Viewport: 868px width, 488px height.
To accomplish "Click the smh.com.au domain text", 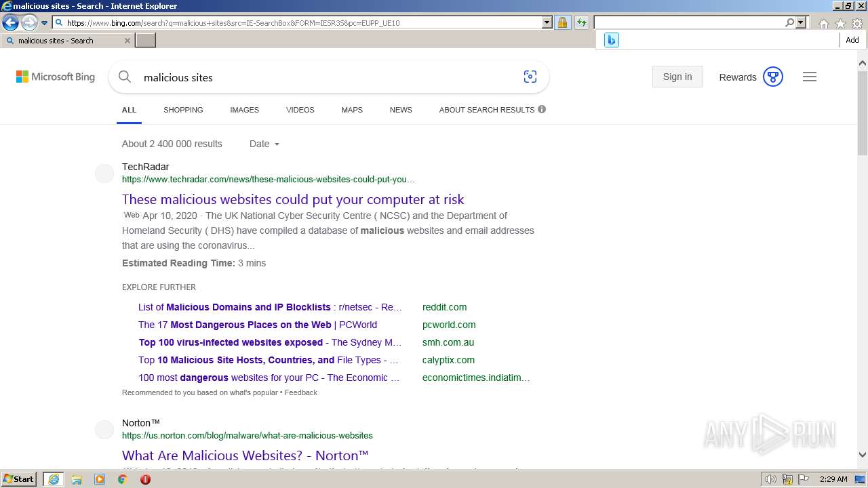I will click(x=448, y=342).
